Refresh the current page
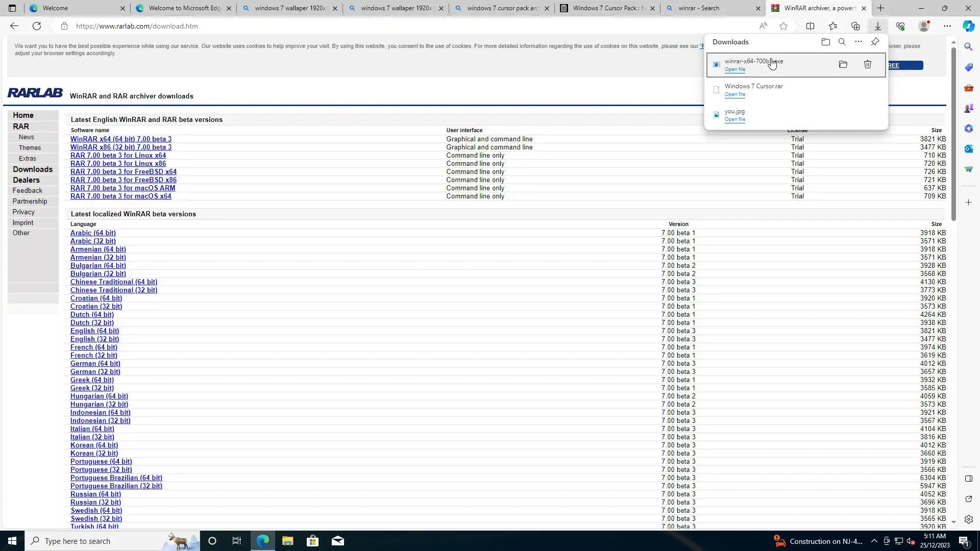The width and height of the screenshot is (980, 551). (37, 26)
